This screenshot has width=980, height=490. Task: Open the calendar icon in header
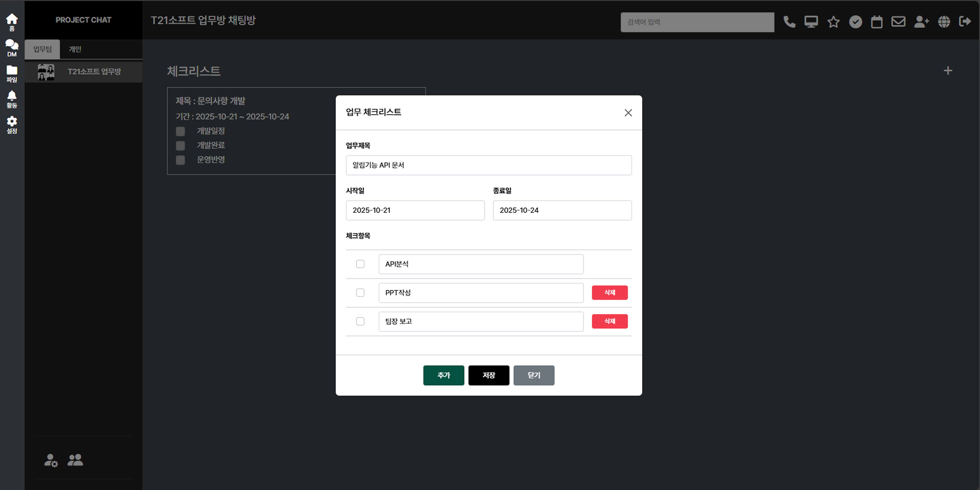[x=876, y=22]
